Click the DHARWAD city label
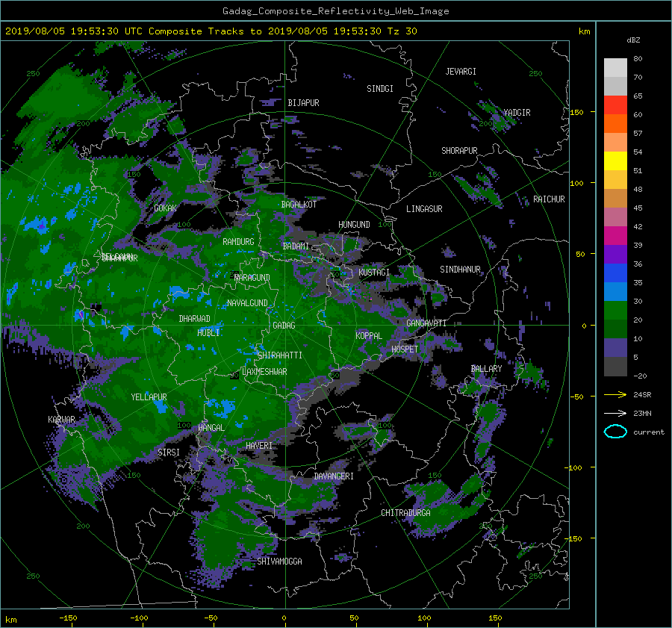 [x=195, y=319]
